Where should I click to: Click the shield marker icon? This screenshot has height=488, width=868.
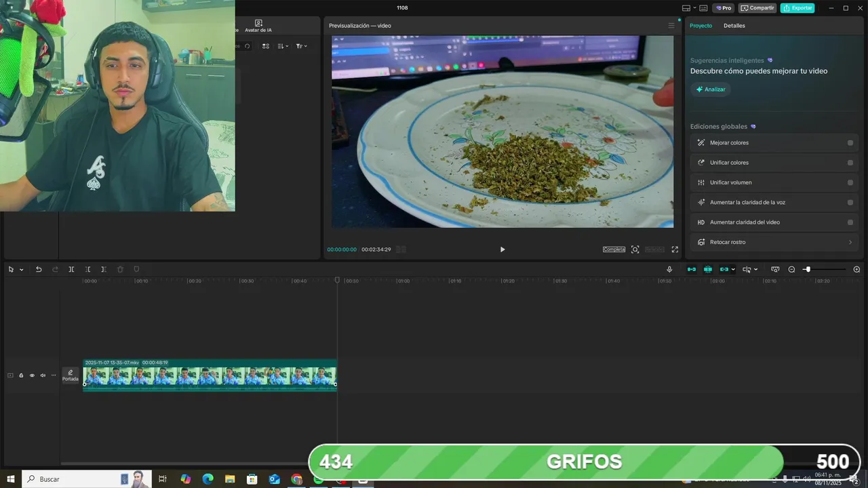point(136,269)
